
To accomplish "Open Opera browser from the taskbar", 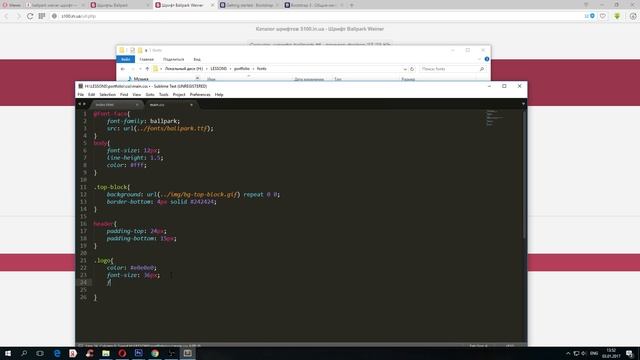I will coord(122,353).
